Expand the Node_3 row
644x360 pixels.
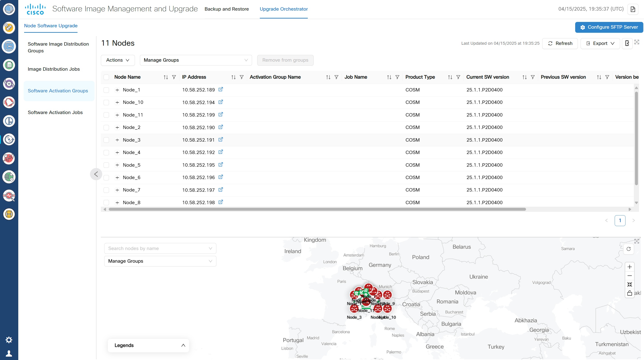(117, 140)
